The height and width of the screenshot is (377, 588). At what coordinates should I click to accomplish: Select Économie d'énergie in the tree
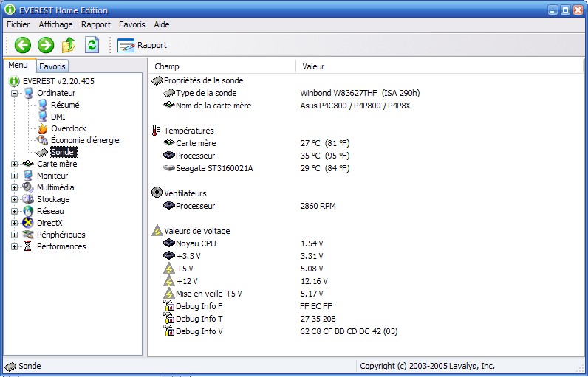(x=84, y=140)
